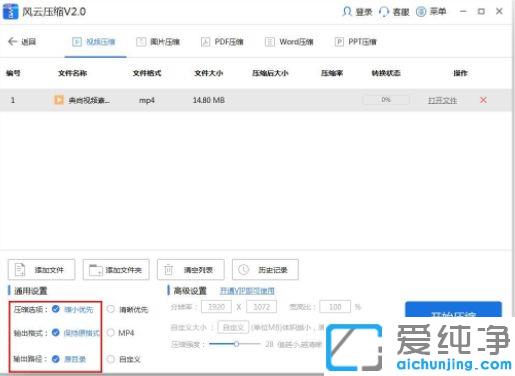
Task: Select 原目录 as output path
Action: [x=69, y=359]
